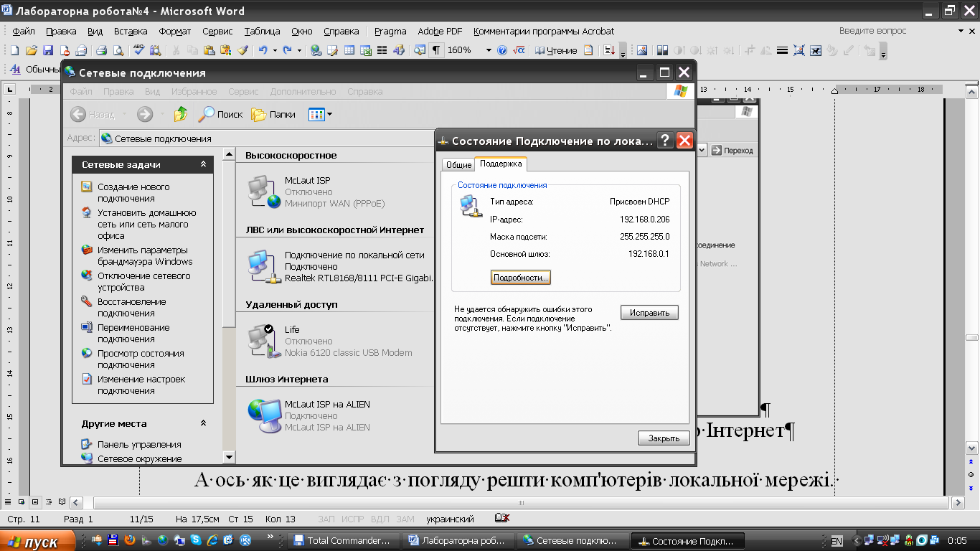Click the EN language indicator in tray
The image size is (980, 551).
(837, 541)
